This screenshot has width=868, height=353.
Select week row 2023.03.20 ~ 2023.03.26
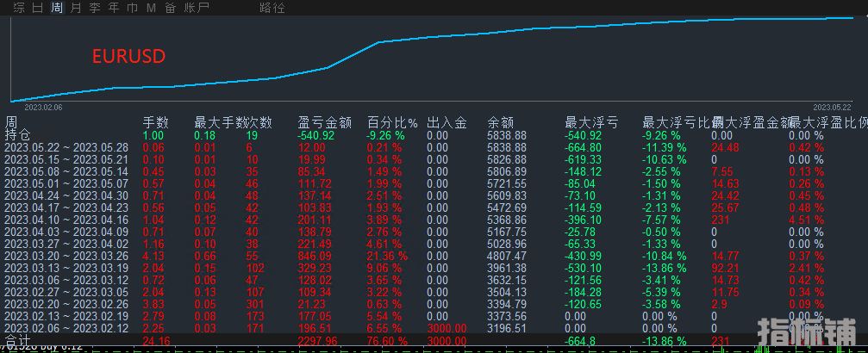66,257
